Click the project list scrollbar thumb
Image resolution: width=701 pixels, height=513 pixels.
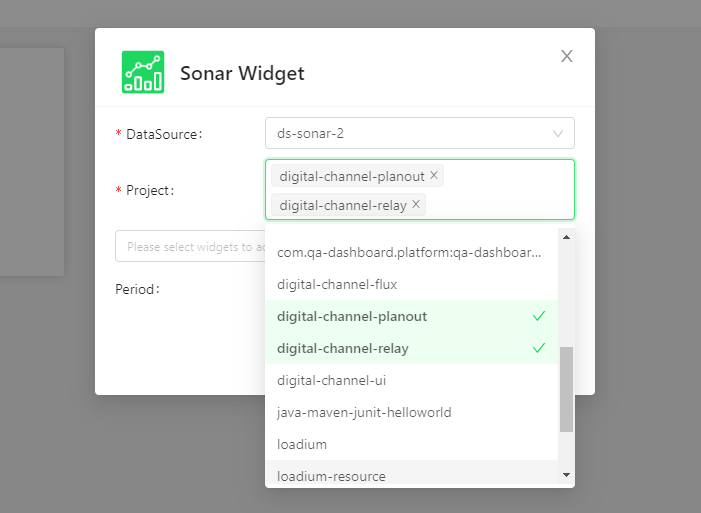566,389
